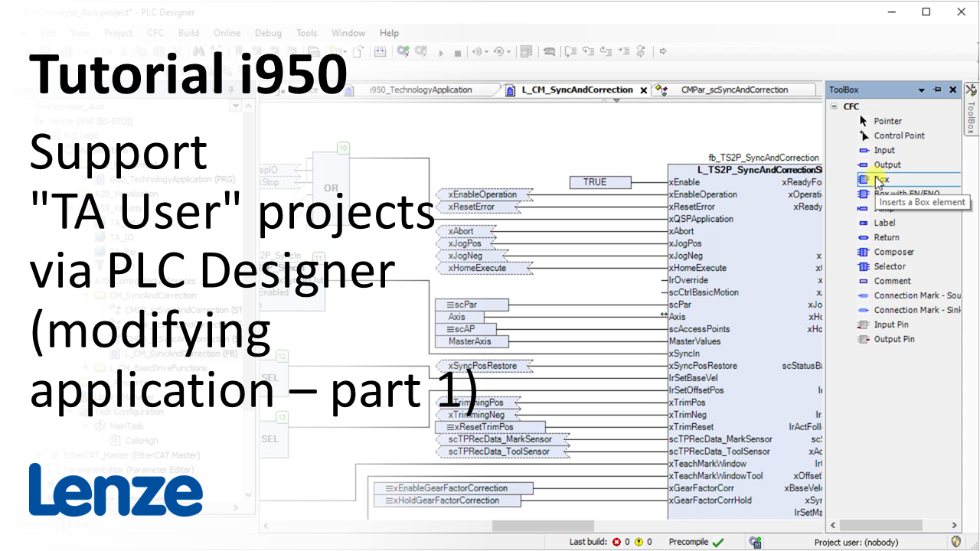Pick the Output Pin tool
Image resolution: width=980 pixels, height=551 pixels.
pyautogui.click(x=893, y=339)
